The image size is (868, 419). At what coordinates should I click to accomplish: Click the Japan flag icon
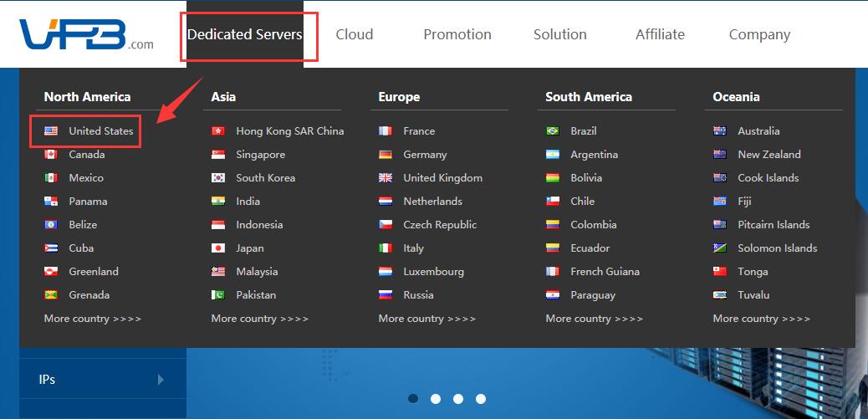click(x=218, y=248)
